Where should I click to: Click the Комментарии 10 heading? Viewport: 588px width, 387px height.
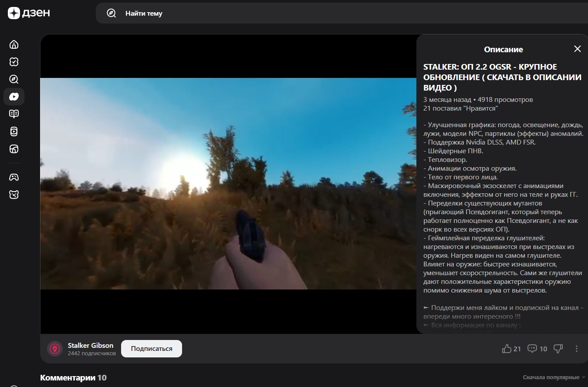[73, 377]
